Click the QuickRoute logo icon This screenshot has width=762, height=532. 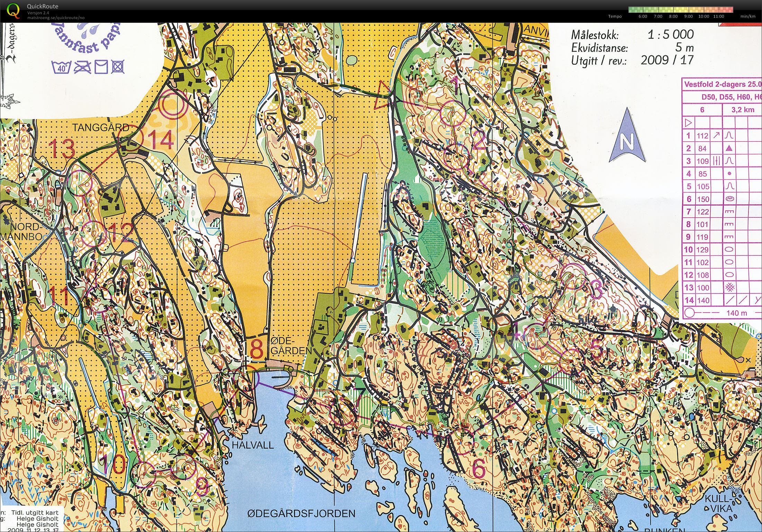click(13, 10)
